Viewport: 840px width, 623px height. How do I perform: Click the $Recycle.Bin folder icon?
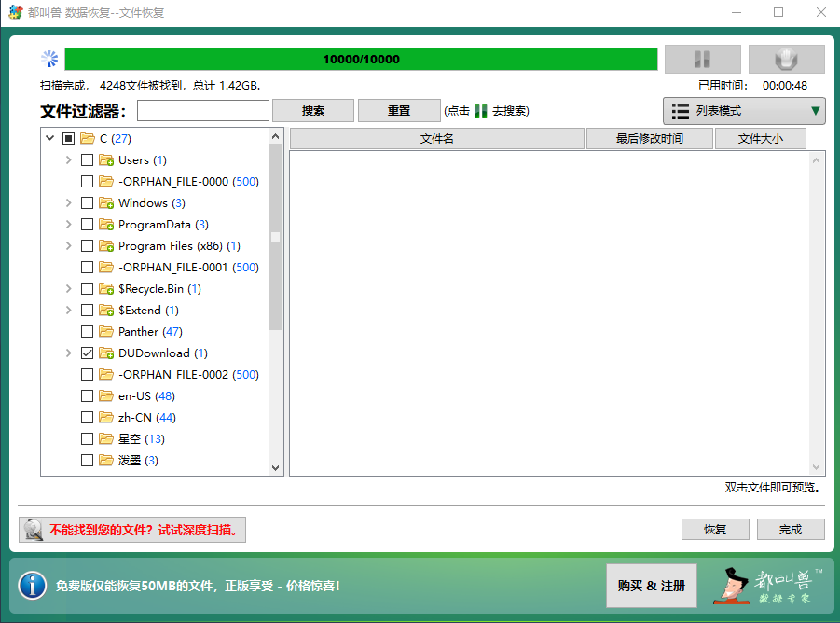tap(106, 289)
